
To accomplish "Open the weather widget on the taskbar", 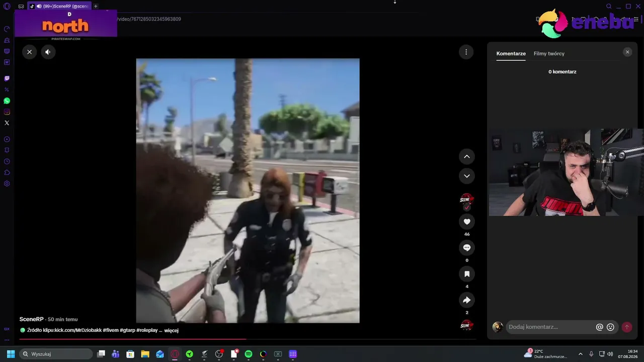I will click(x=545, y=354).
